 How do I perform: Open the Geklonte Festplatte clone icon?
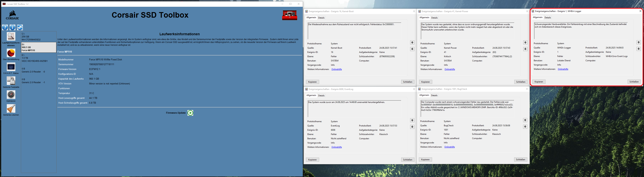click(11, 81)
